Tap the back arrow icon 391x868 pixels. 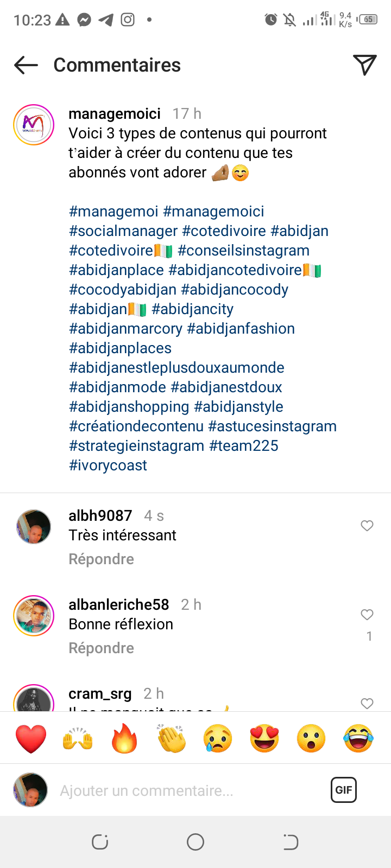click(x=26, y=65)
